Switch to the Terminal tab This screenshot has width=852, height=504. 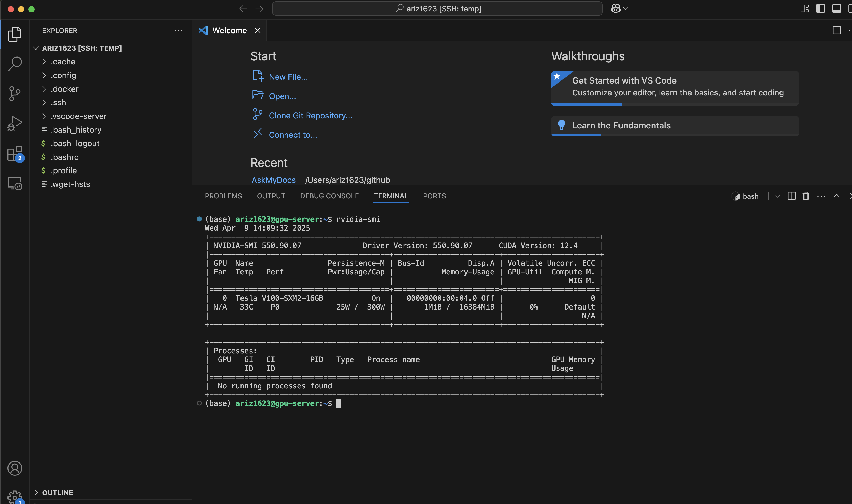click(x=391, y=196)
